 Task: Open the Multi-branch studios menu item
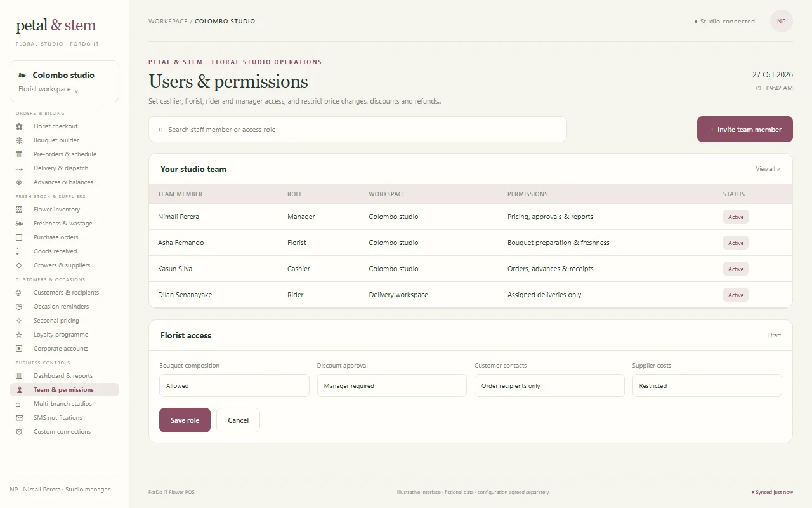click(64, 404)
